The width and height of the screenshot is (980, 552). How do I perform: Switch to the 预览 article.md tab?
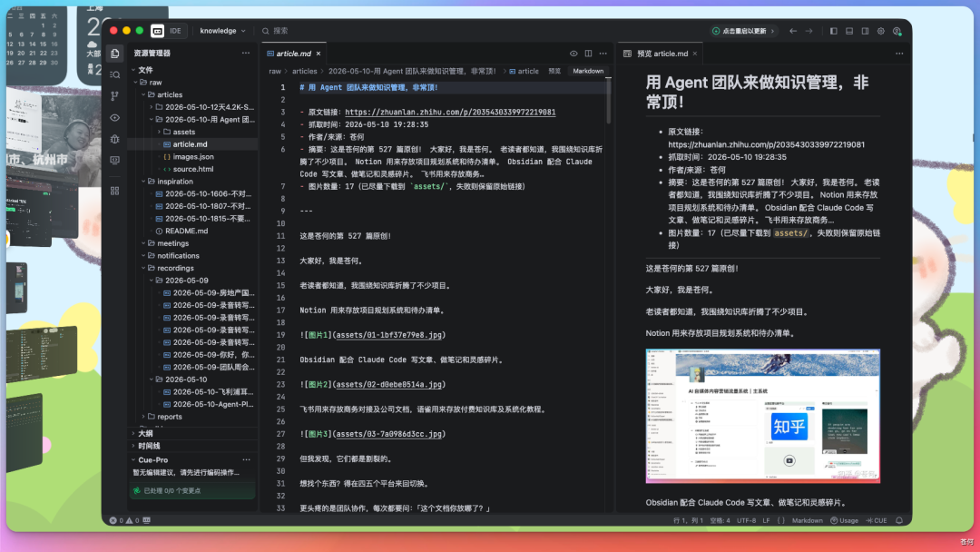click(x=661, y=54)
